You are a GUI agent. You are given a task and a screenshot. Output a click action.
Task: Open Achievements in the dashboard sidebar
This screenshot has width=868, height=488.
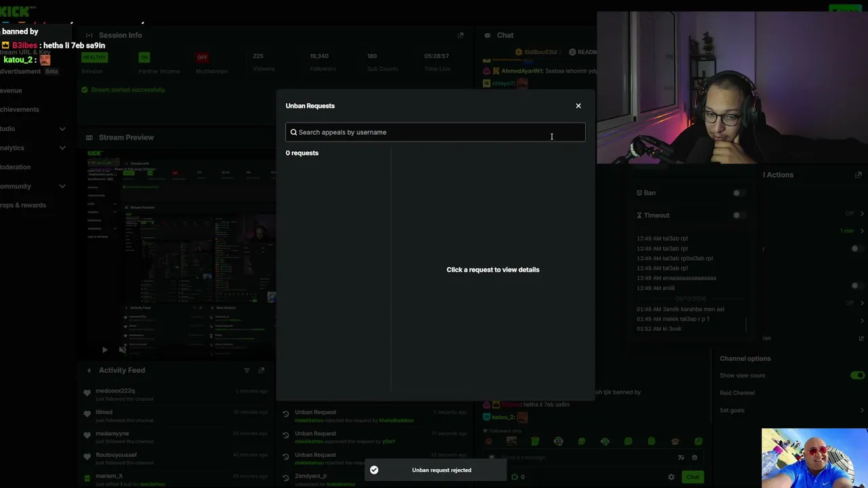[20, 110]
